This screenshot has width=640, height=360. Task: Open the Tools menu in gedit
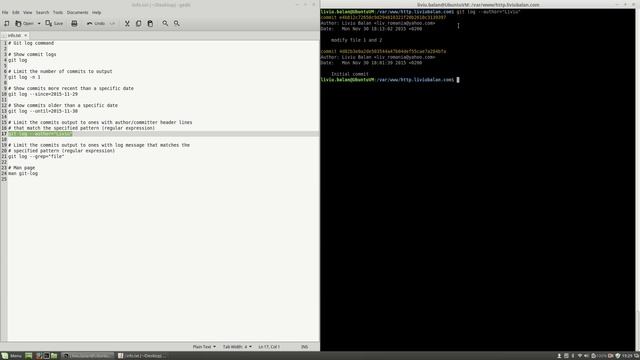(x=58, y=12)
